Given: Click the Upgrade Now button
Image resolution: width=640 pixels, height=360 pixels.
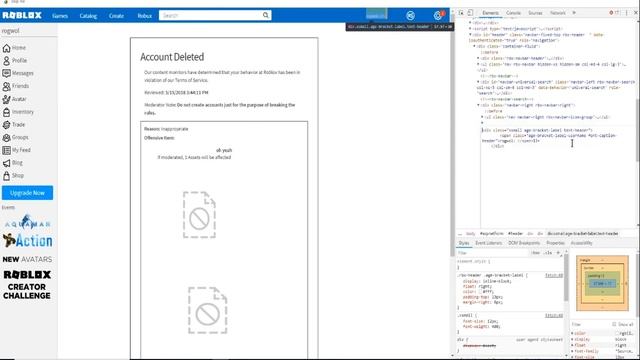Looking at the screenshot, I should [x=27, y=193].
